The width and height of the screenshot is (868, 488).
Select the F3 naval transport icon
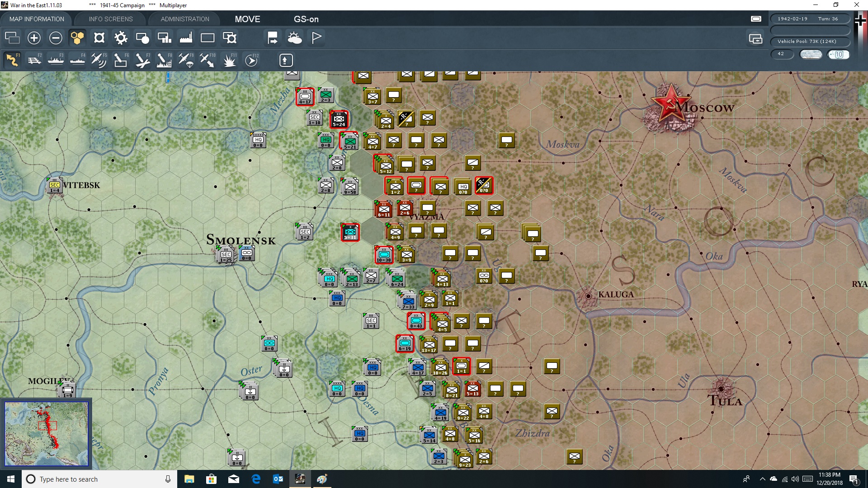tap(56, 60)
